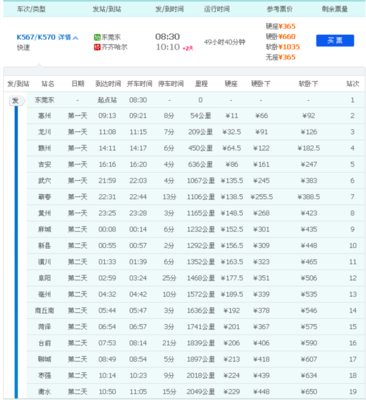Select 惠州 station in row 2

45,116
